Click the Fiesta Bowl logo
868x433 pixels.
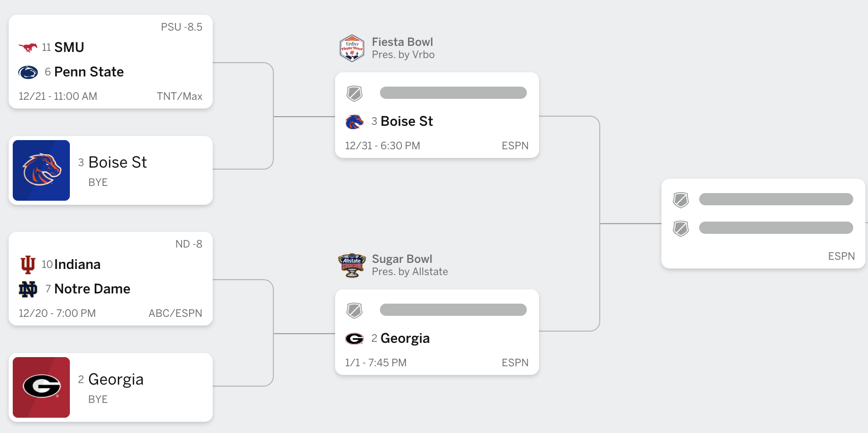point(352,48)
